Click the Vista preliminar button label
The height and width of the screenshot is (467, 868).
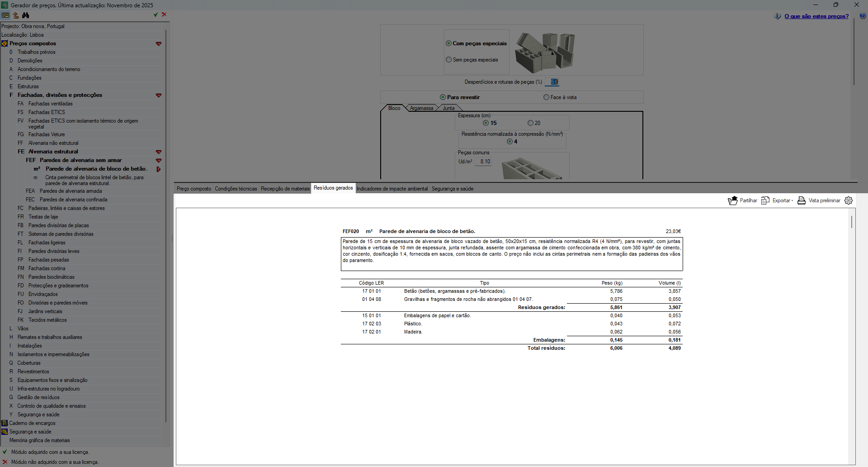(824, 200)
